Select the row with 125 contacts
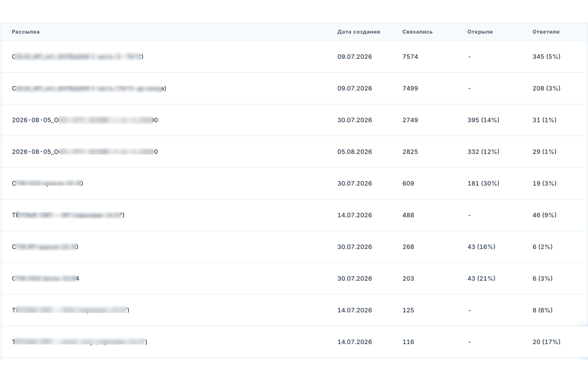The height and width of the screenshot is (382, 588). pyautogui.click(x=294, y=310)
